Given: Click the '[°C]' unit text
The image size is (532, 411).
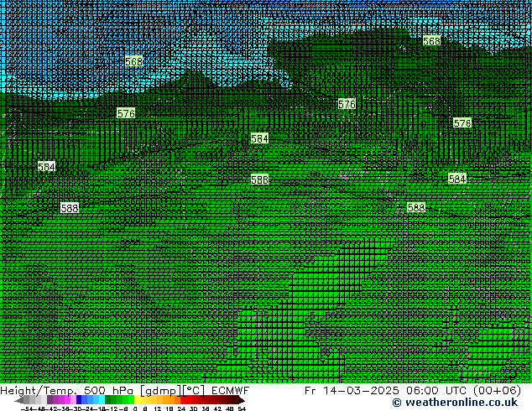Looking at the screenshot, I should coord(193,391).
